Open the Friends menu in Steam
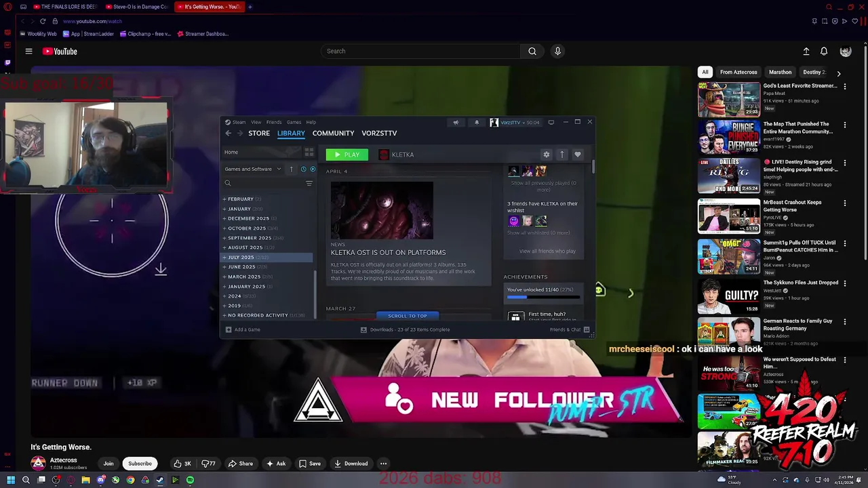This screenshot has width=868, height=488. tap(274, 123)
